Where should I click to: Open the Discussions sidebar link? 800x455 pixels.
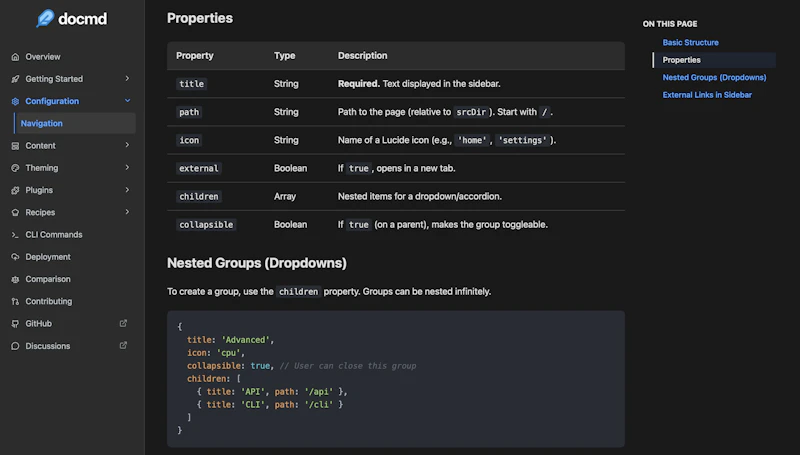[x=47, y=346]
